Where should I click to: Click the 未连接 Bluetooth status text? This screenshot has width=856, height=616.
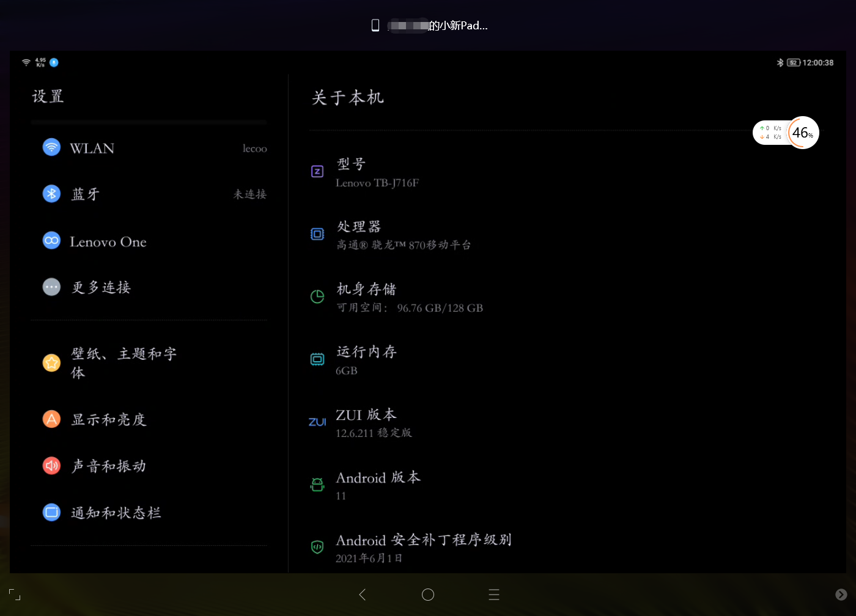(x=250, y=194)
